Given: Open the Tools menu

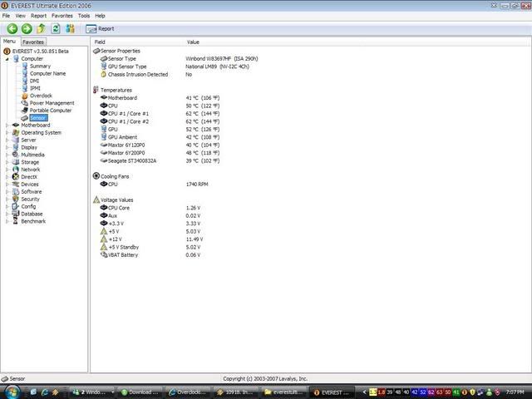Looking at the screenshot, I should point(83,16).
